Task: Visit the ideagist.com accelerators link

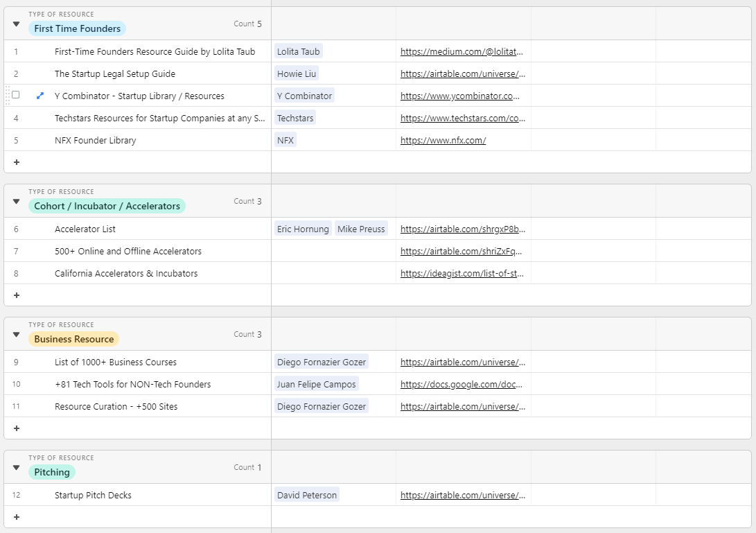Action: (462, 273)
